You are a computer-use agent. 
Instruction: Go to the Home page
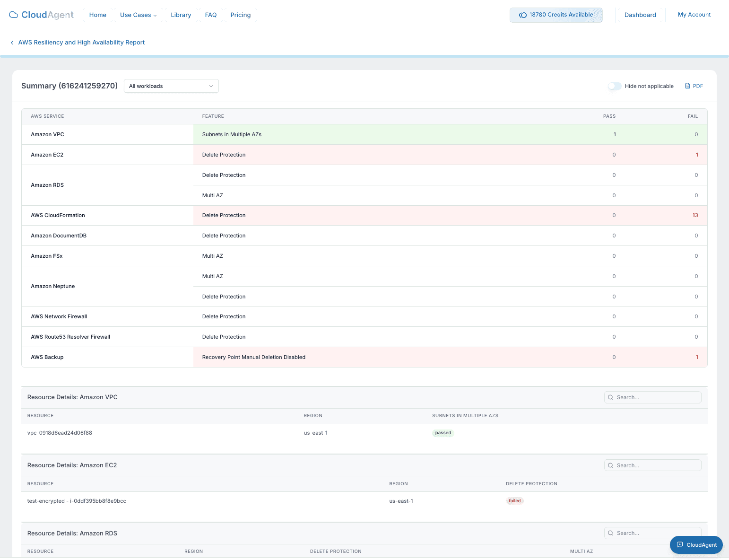coord(98,15)
